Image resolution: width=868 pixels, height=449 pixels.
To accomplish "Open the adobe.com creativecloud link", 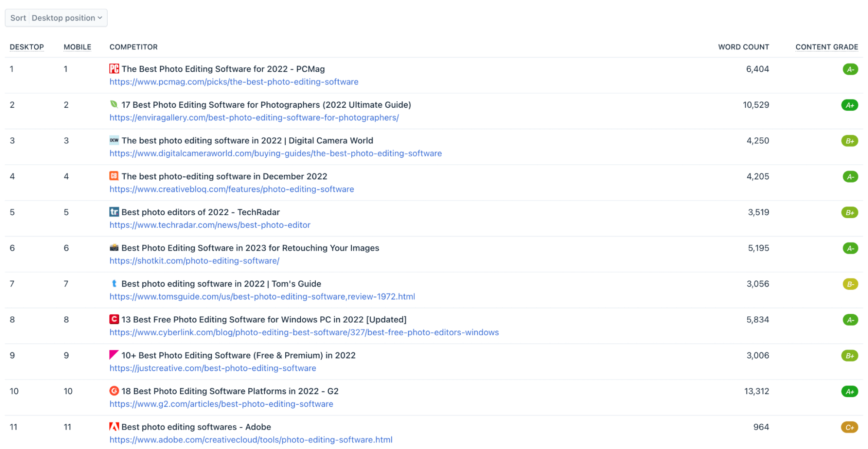I will pos(251,439).
